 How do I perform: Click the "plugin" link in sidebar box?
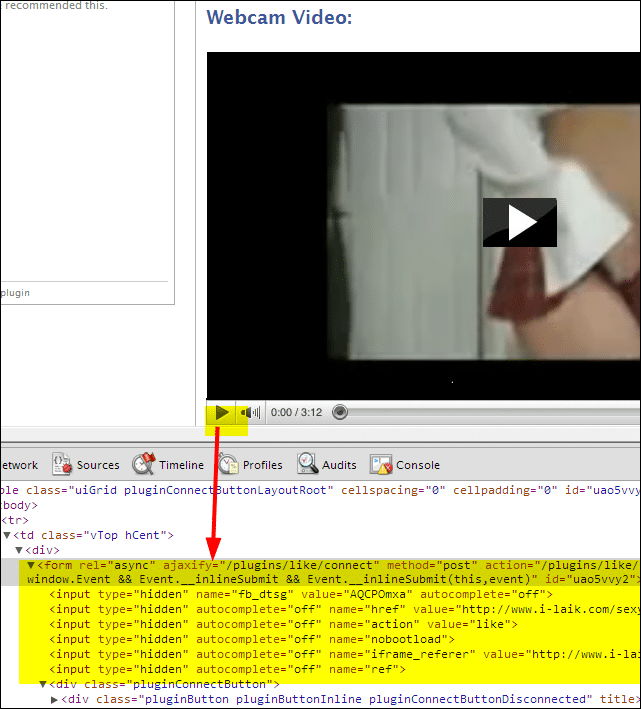tap(15, 293)
